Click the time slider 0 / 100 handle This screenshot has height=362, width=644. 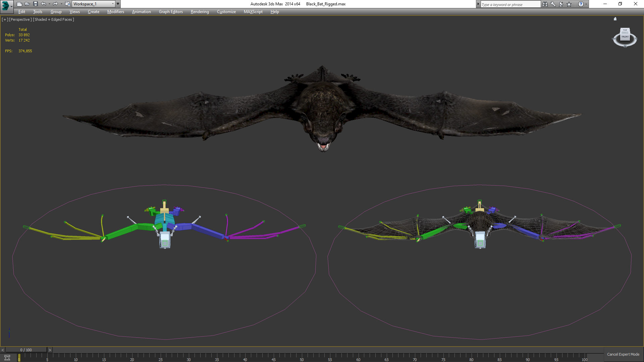pos(26,350)
